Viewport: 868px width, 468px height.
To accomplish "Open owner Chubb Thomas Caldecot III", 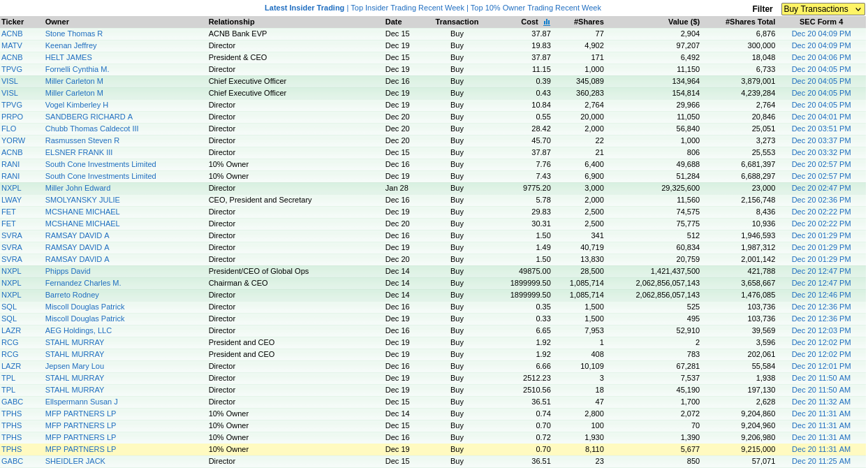I will [92, 129].
